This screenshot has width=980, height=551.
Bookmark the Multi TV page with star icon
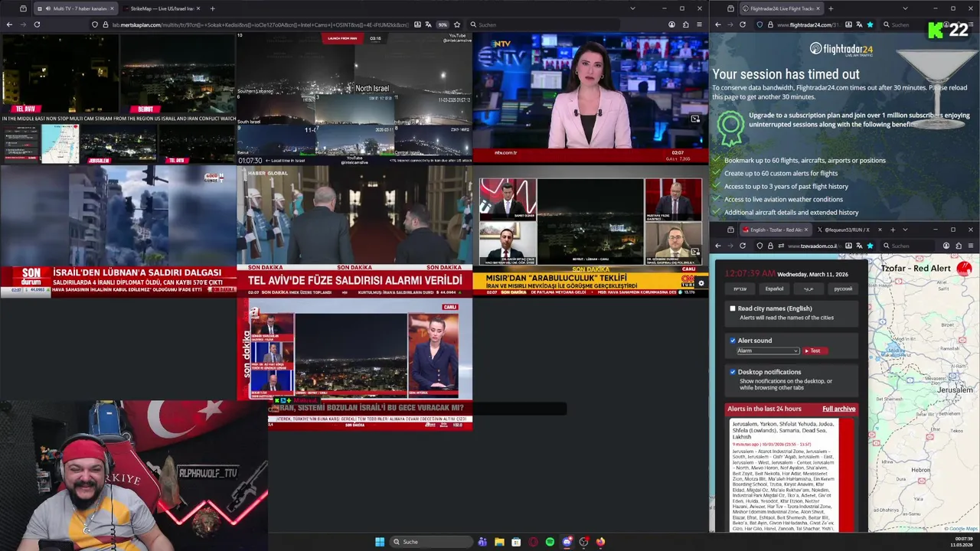point(457,24)
